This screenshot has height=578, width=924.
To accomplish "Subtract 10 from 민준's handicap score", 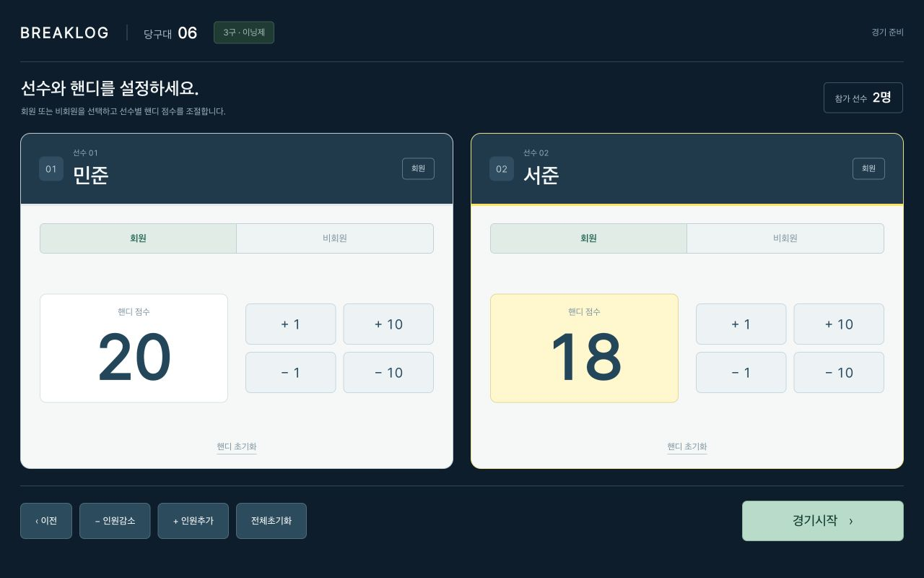I will [x=388, y=373].
